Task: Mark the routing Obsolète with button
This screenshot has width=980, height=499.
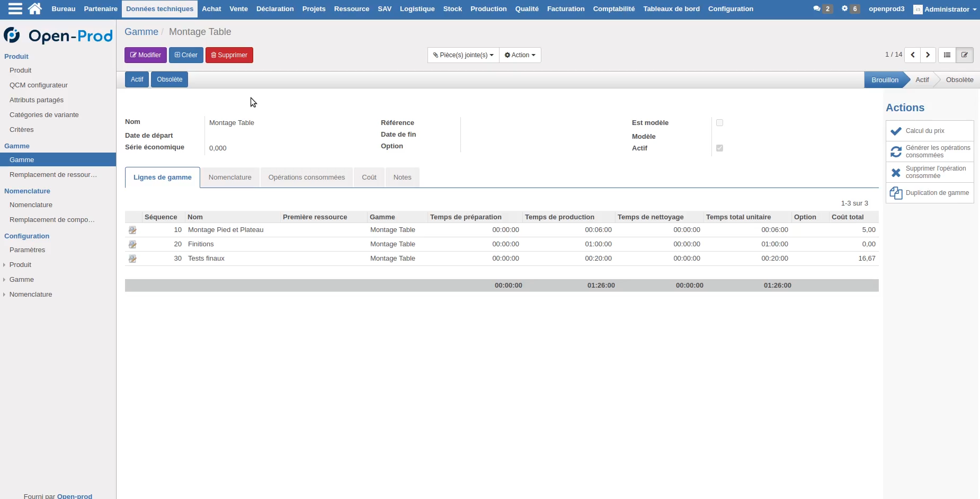Action: pyautogui.click(x=170, y=79)
